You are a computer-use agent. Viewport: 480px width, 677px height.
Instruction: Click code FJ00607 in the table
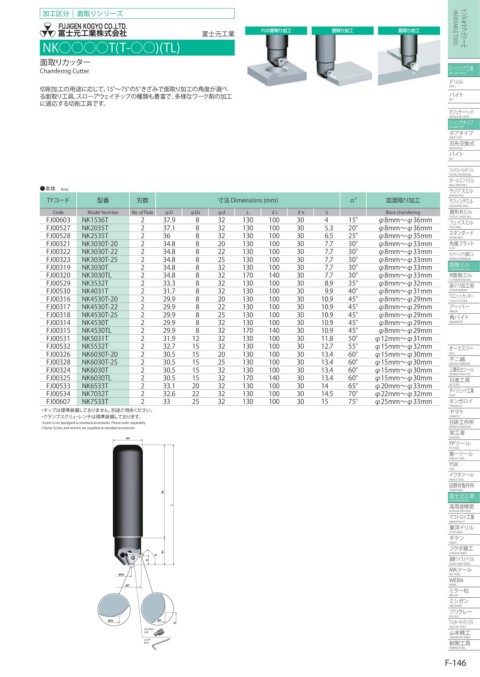58,402
